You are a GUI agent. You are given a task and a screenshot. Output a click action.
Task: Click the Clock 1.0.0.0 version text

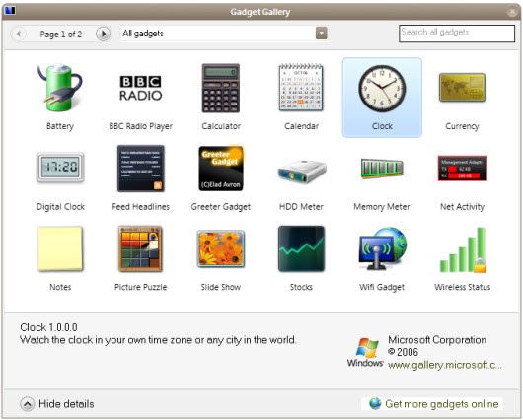point(48,327)
